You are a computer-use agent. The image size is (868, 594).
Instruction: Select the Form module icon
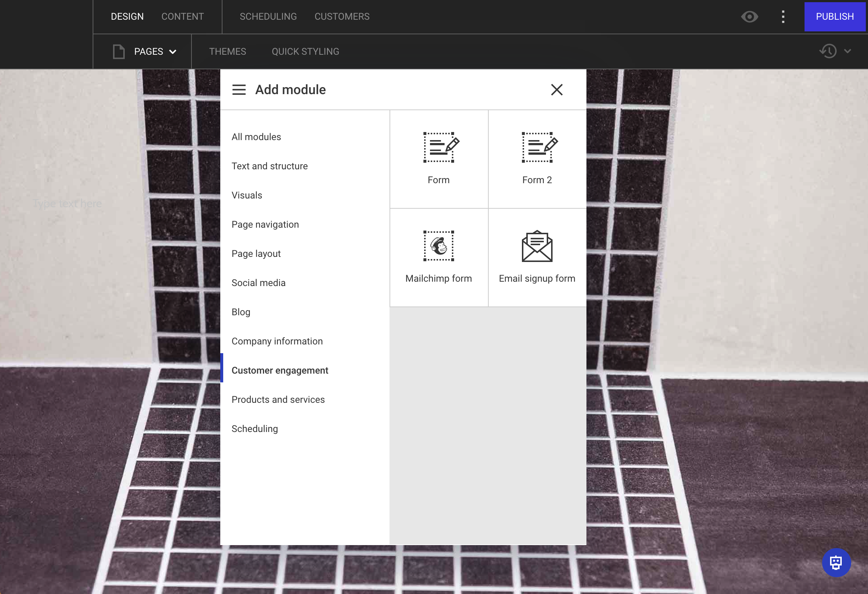(438, 159)
